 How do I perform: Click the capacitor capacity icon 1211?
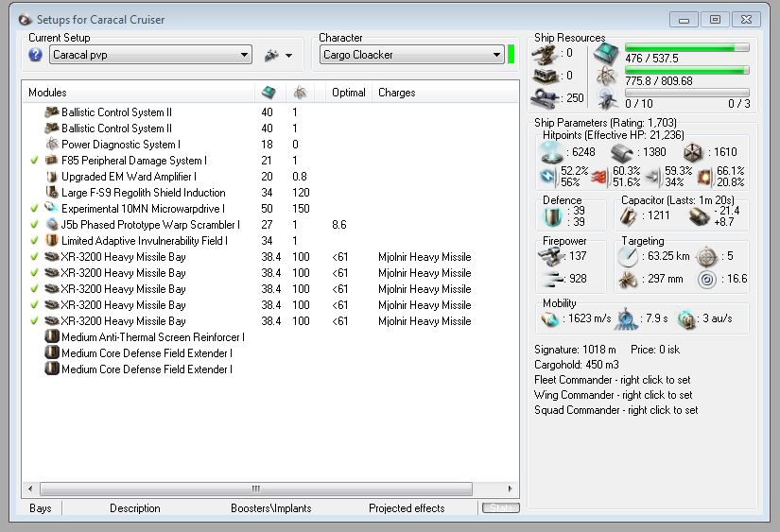click(x=628, y=215)
